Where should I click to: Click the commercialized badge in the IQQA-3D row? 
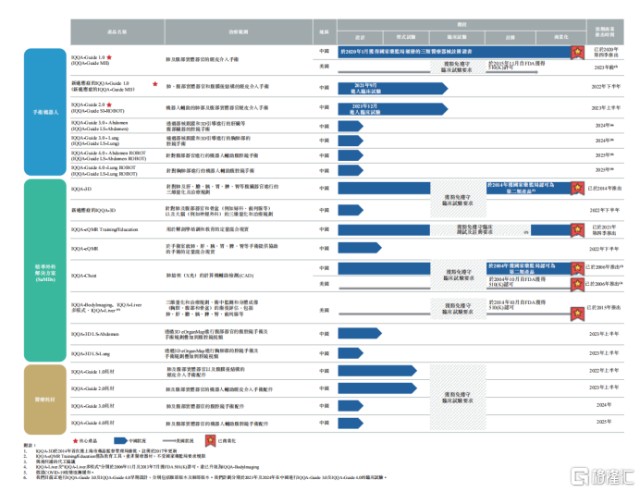577,188
